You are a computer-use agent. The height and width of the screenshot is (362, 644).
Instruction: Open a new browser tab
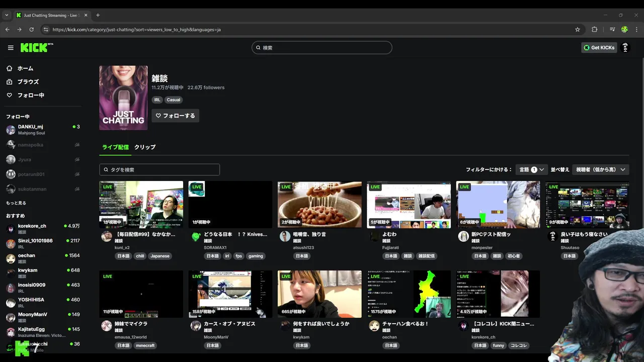(x=98, y=15)
